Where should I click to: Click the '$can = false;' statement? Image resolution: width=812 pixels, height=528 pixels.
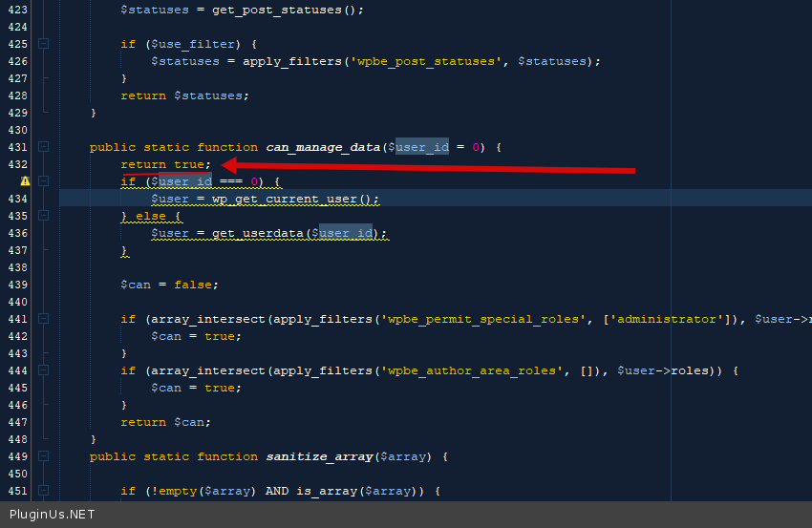point(169,285)
